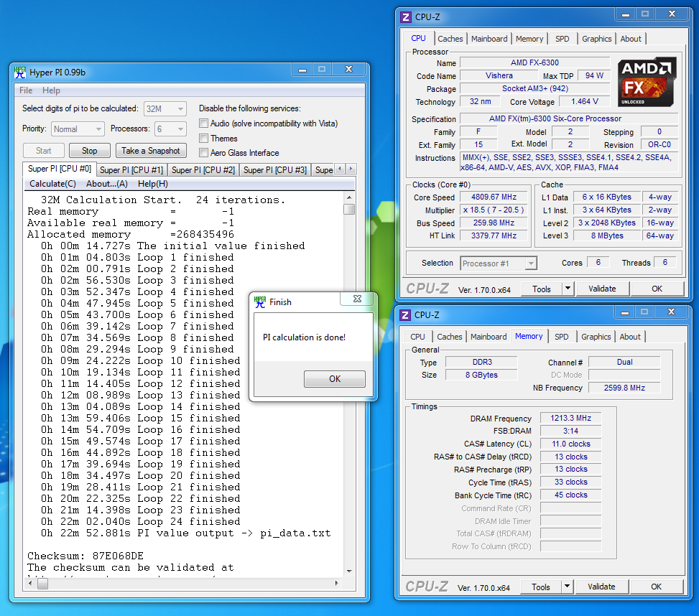Screen dimensions: 699x616
Task: Click horizontal scrollbar right arrow in log
Action: pyautogui.click(x=337, y=583)
